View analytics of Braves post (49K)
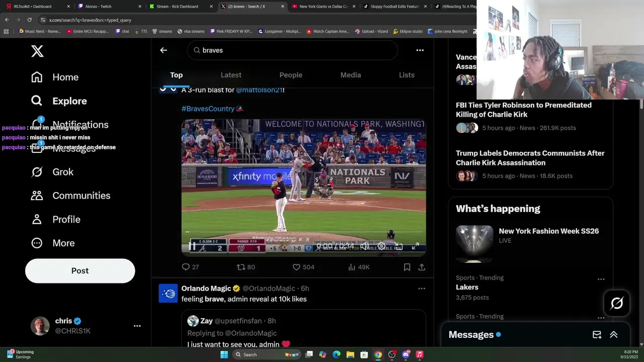Image resolution: width=644 pixels, height=362 pixels. click(359, 267)
